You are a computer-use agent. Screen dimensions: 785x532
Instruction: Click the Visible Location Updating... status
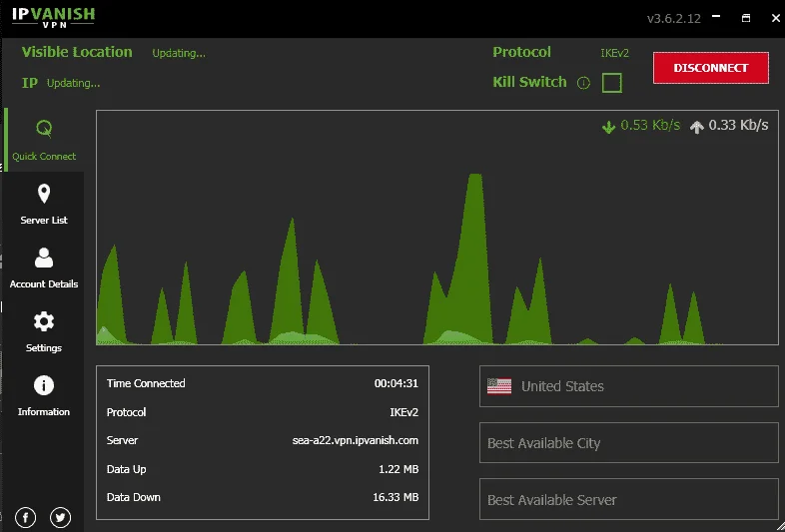click(179, 54)
